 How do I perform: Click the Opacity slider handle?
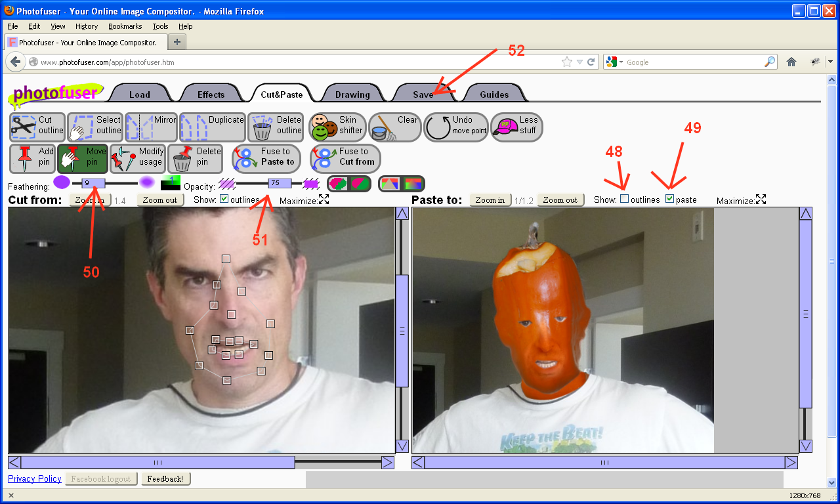(x=279, y=183)
